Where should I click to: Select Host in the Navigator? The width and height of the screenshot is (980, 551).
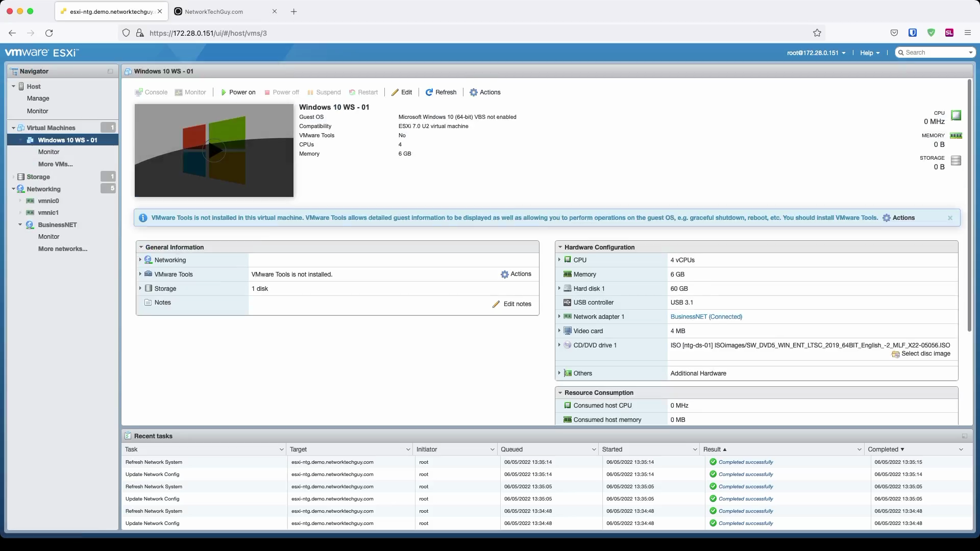click(33, 87)
